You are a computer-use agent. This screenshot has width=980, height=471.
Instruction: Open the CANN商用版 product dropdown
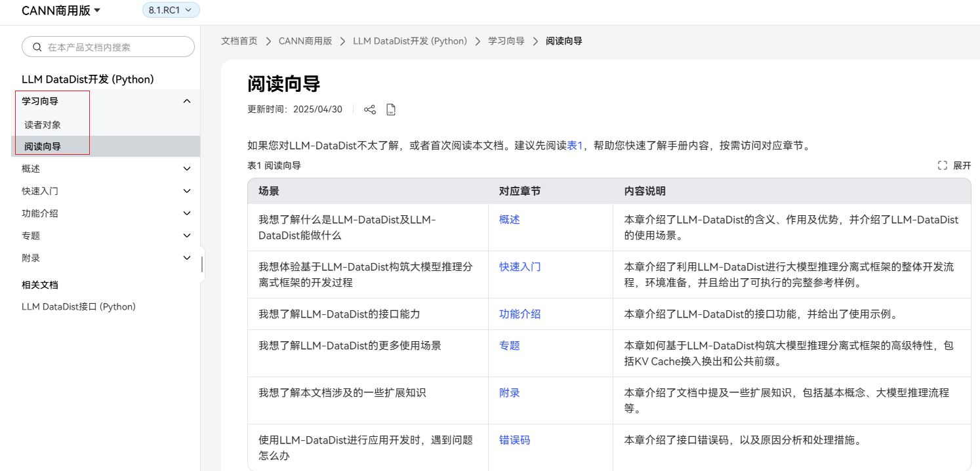click(x=61, y=10)
